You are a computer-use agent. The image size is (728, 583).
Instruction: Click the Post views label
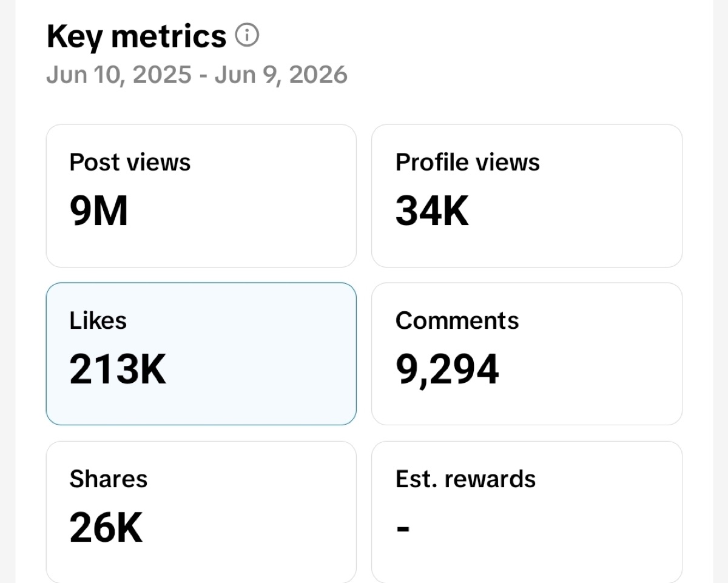coord(130,163)
